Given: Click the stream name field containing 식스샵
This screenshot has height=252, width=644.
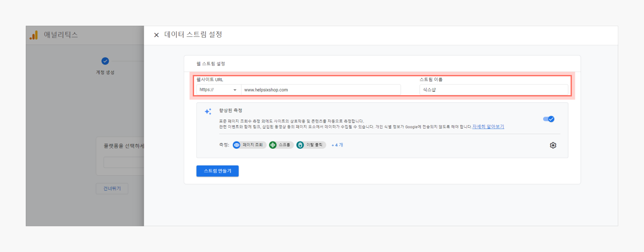Looking at the screenshot, I should tap(493, 90).
